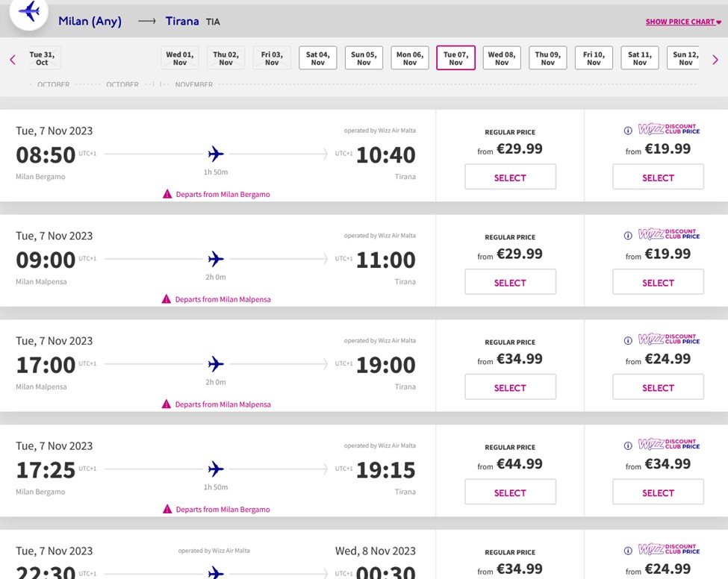Click warning icon for 09:00 Malpensa departure
The image size is (728, 579).
167,299
